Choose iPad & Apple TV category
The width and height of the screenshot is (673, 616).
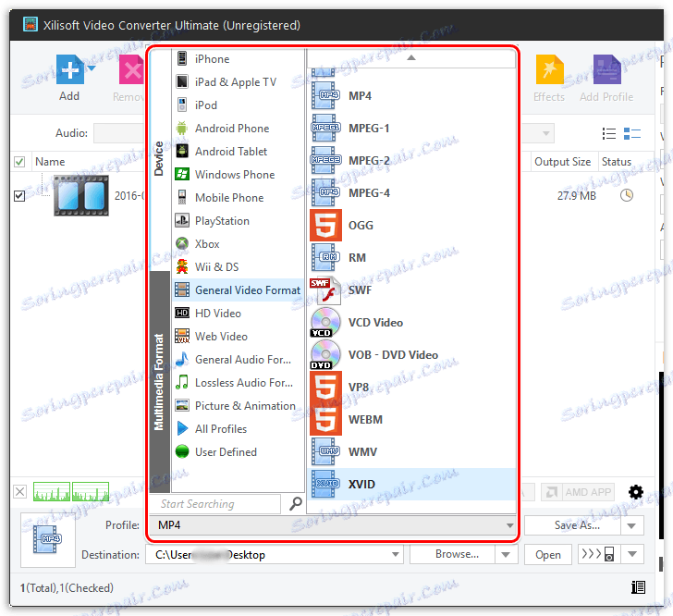point(238,82)
